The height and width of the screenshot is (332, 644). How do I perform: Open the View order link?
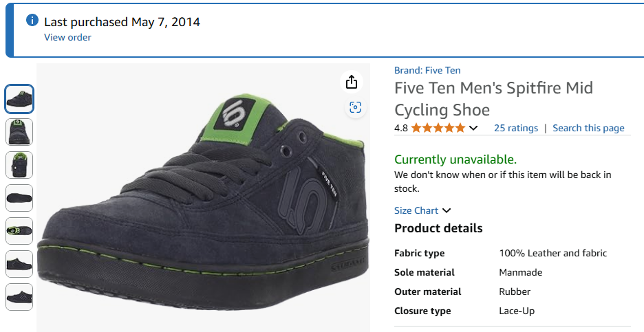67,37
